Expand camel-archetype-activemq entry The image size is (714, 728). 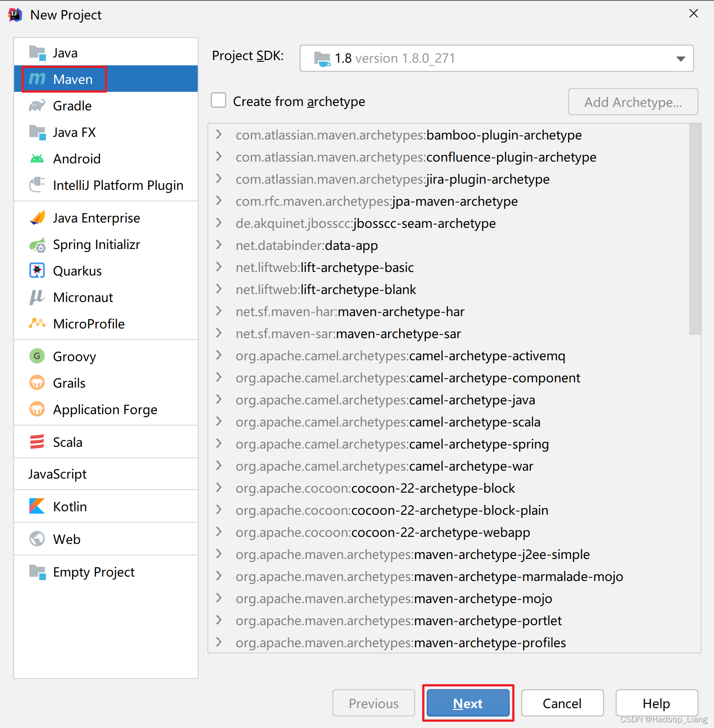coord(219,355)
